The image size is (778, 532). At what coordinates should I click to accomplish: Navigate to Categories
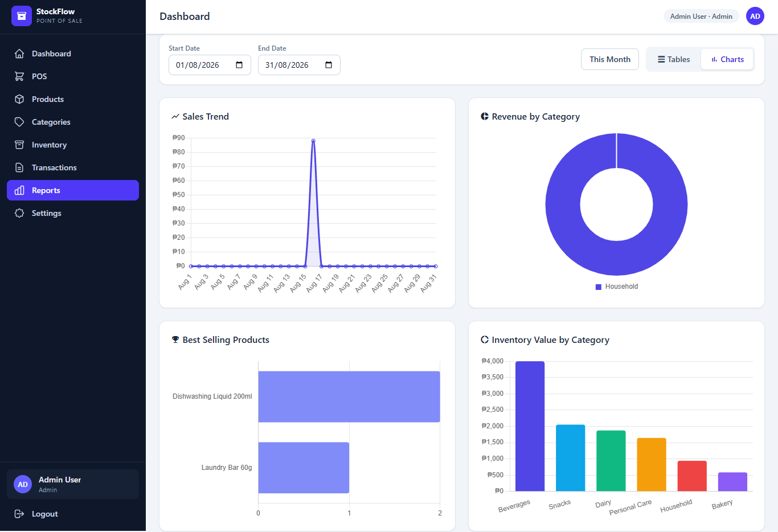(x=73, y=122)
